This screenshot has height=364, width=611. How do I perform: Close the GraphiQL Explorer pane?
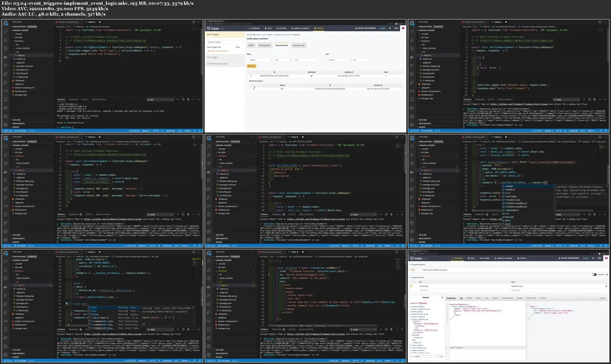442,297
